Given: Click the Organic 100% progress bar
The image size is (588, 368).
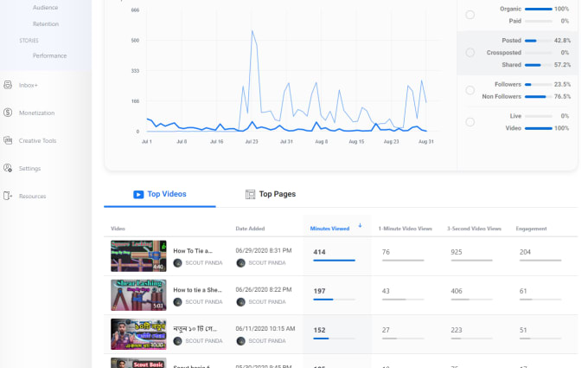Looking at the screenshot, I should click(539, 9).
